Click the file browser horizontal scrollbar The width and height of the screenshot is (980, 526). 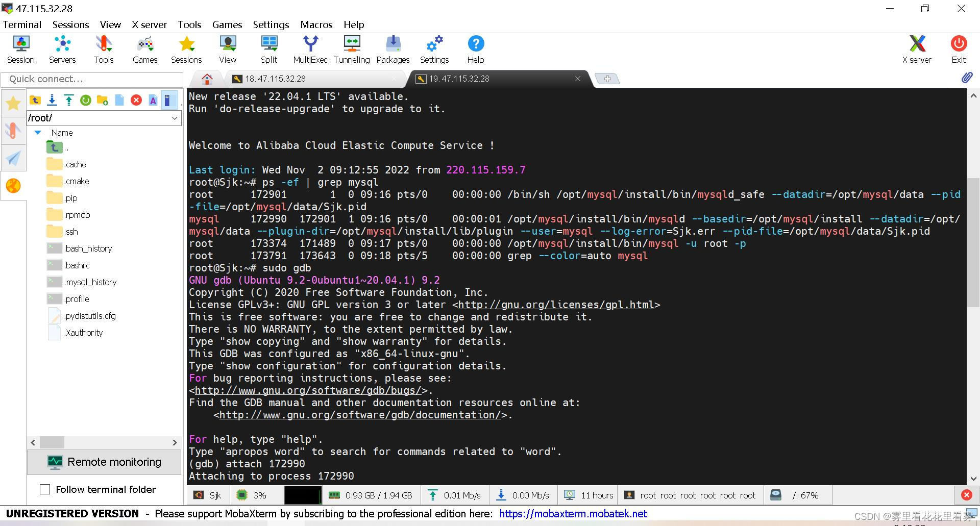pos(104,442)
